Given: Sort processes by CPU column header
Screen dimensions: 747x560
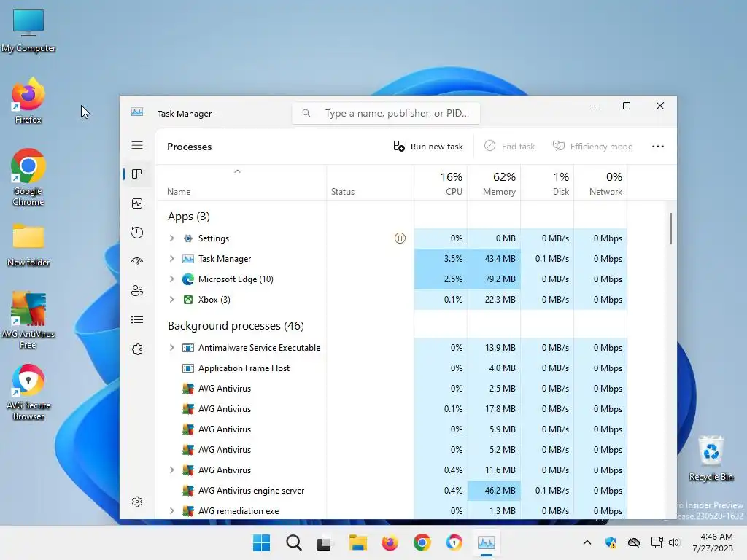Looking at the screenshot, I should [x=441, y=183].
